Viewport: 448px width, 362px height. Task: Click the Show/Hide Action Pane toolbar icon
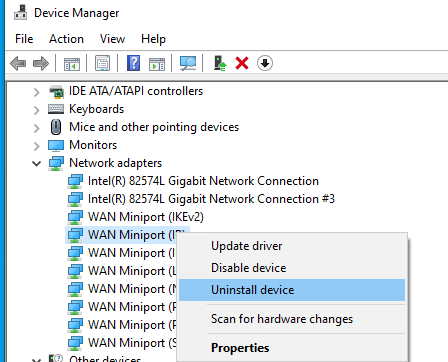coord(157,63)
